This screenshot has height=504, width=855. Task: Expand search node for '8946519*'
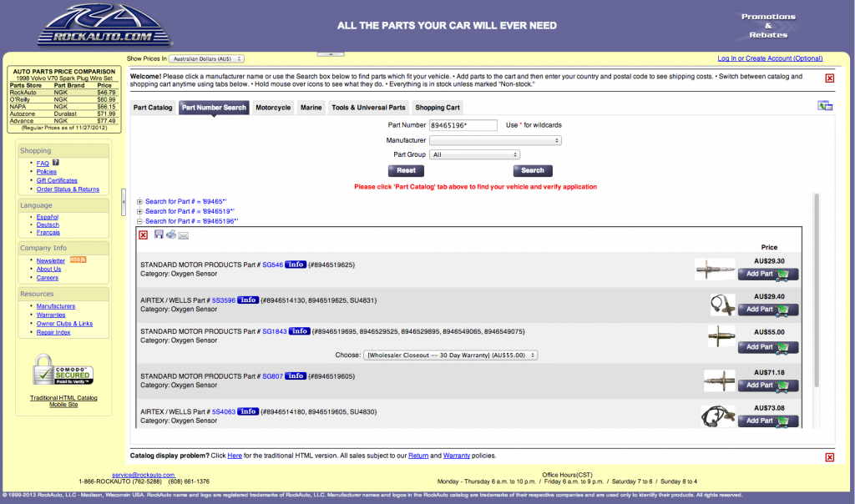[x=139, y=211]
